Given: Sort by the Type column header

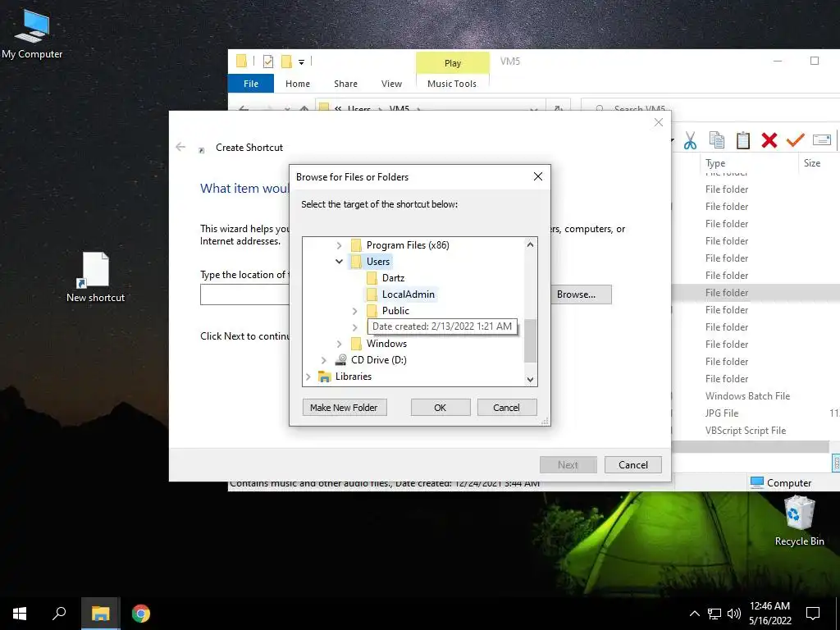Looking at the screenshot, I should 715,163.
